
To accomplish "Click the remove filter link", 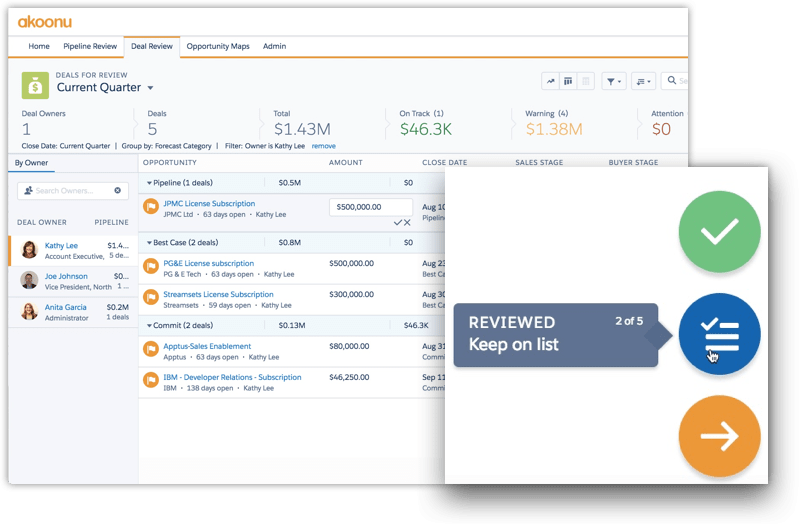I will (x=324, y=146).
